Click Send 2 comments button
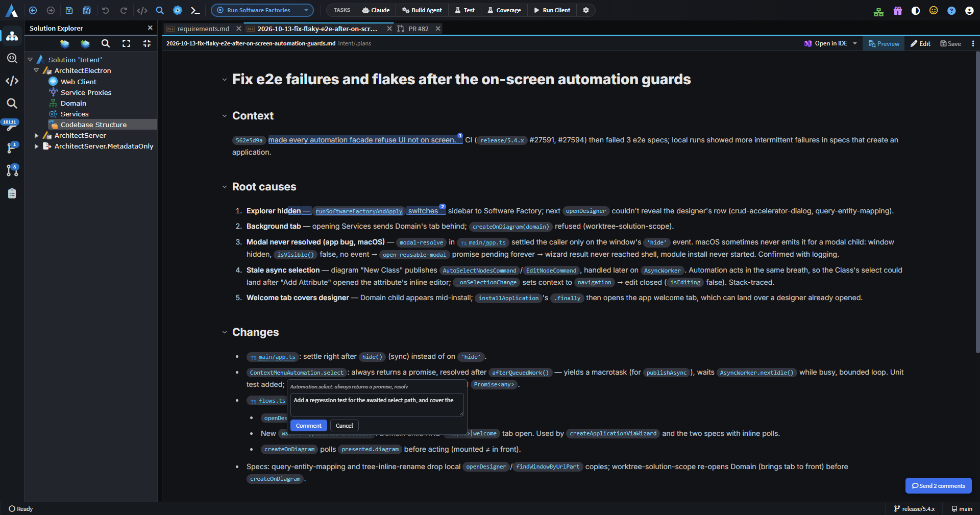 [938, 486]
